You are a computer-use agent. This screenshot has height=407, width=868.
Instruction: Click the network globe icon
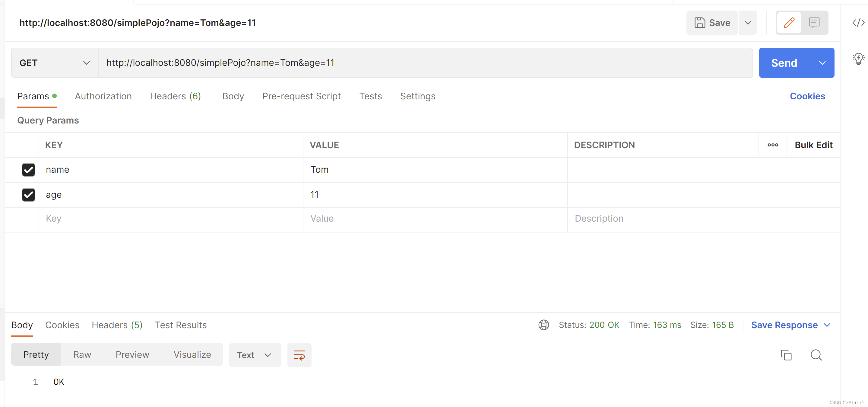coord(543,325)
